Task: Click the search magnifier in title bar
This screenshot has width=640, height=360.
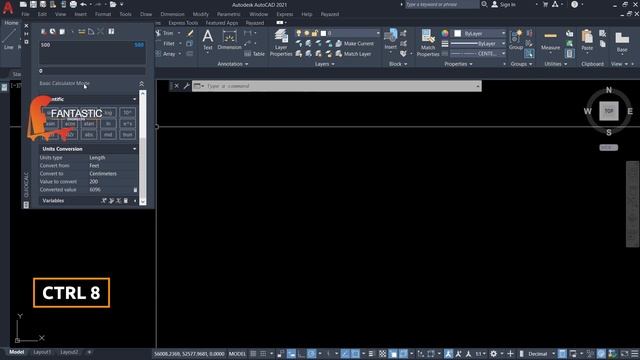Action: point(484,4)
